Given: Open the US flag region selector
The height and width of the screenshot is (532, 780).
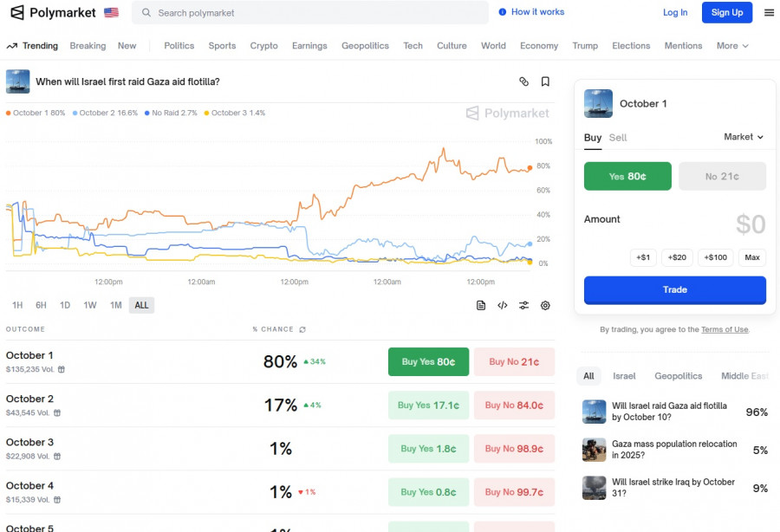Looking at the screenshot, I should click(111, 13).
